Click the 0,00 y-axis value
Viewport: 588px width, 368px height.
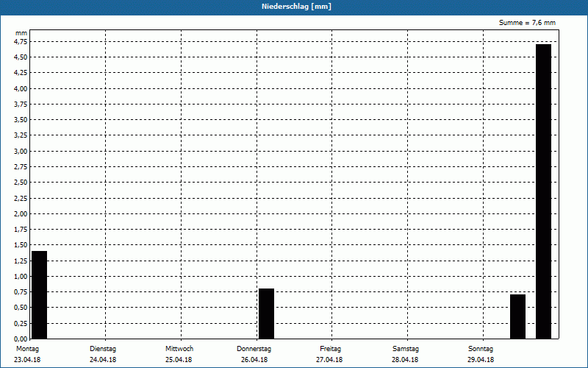[21, 339]
